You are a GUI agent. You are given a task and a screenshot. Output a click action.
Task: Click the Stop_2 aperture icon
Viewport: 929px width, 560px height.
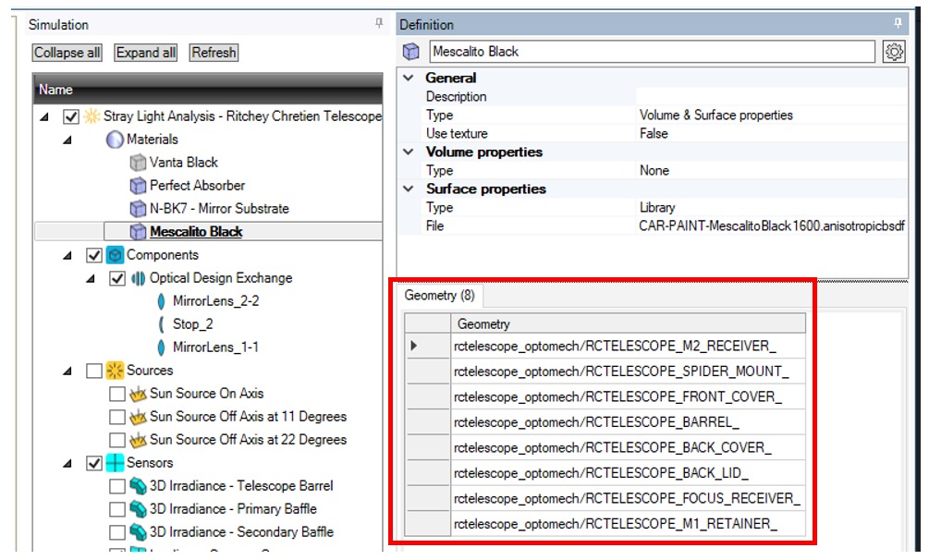[161, 324]
